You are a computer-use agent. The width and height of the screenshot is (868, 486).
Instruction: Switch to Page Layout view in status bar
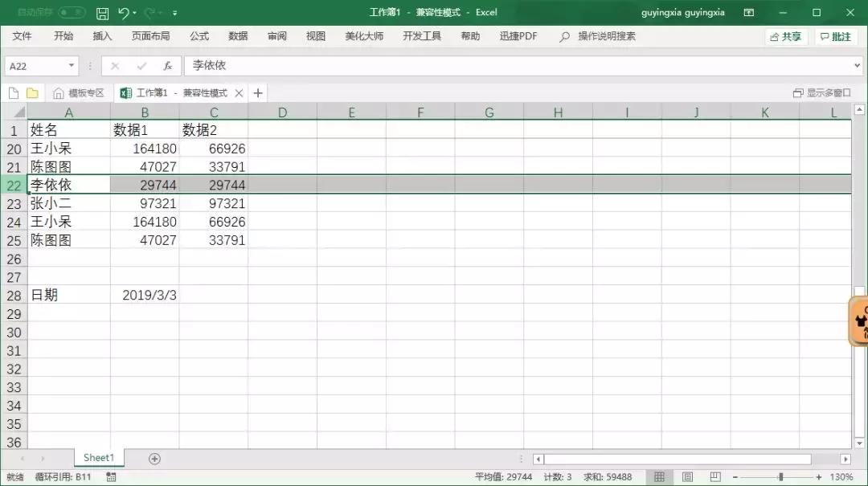[x=687, y=476]
